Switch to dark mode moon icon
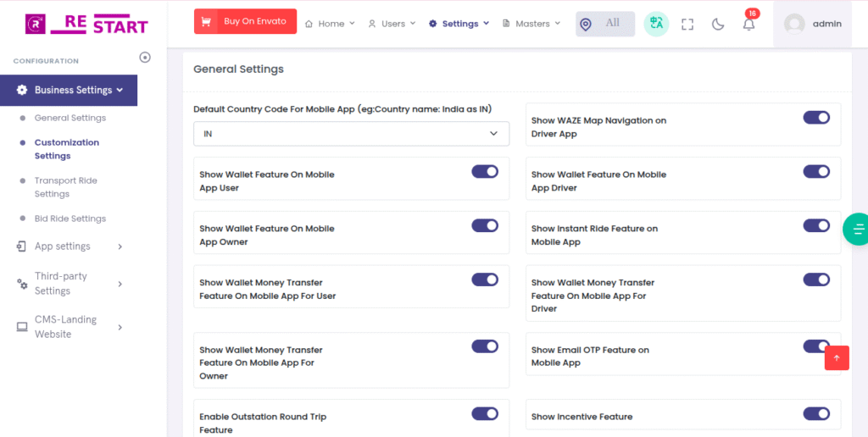Image resolution: width=868 pixels, height=437 pixels. (718, 24)
